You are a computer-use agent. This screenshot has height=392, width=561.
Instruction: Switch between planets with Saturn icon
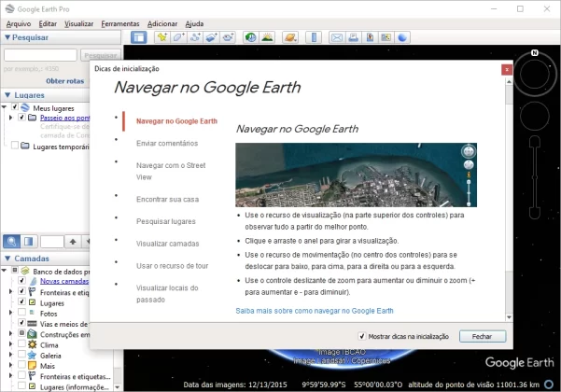point(290,37)
